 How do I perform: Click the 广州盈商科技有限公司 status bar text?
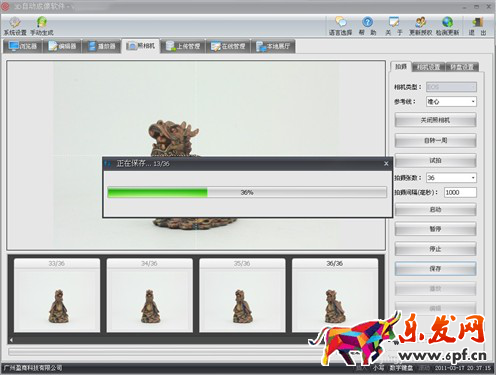33,368
